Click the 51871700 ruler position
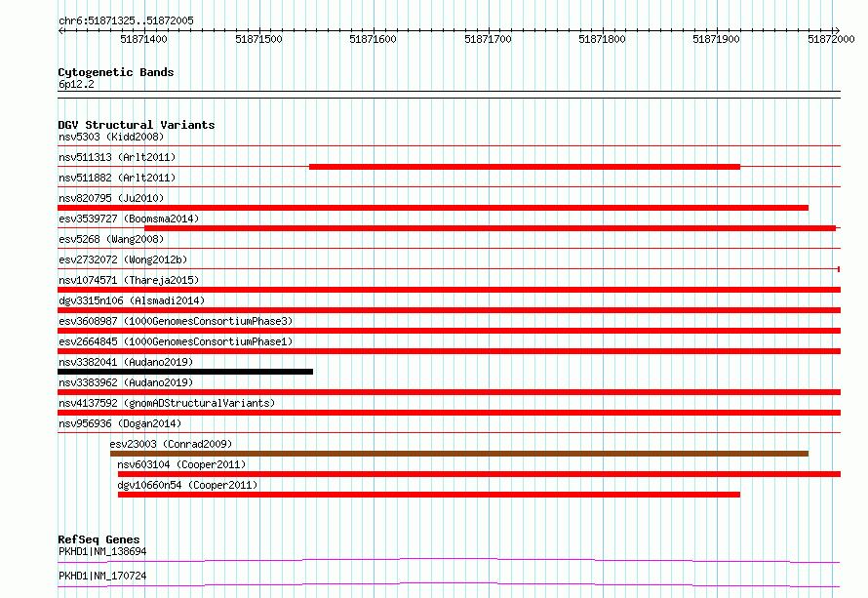Screen dimensions: 868x598 [x=488, y=39]
